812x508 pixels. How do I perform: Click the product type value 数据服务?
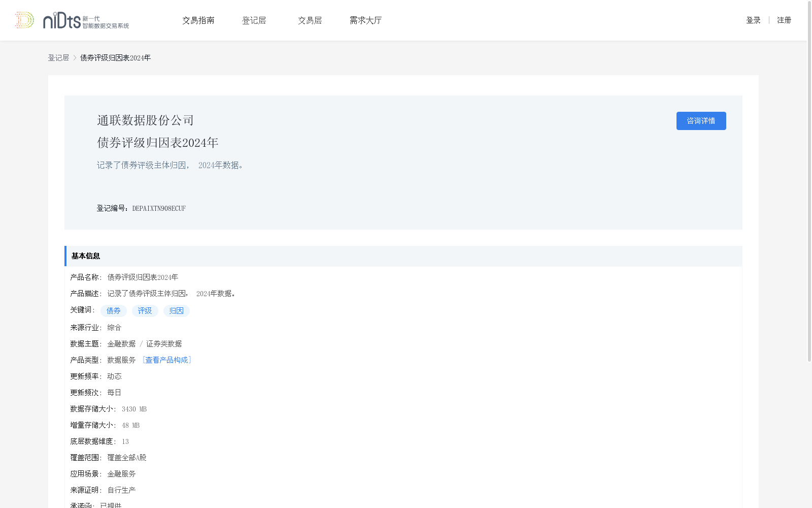(x=121, y=360)
